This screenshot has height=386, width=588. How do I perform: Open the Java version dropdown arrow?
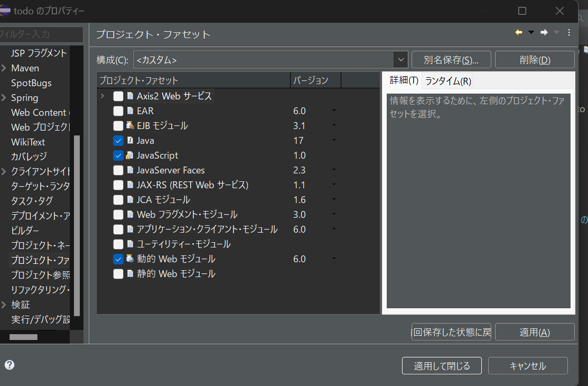tap(334, 141)
